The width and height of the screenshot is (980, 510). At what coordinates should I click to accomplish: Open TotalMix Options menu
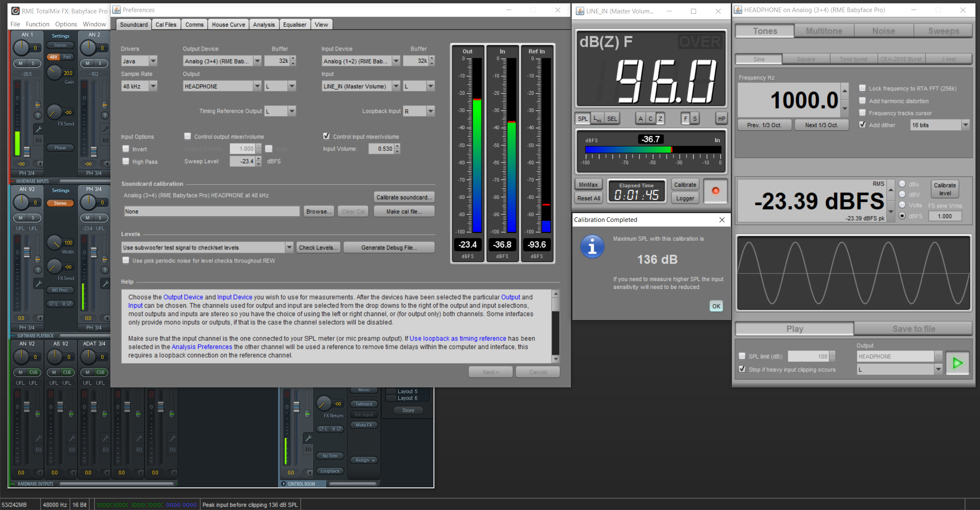pos(66,24)
